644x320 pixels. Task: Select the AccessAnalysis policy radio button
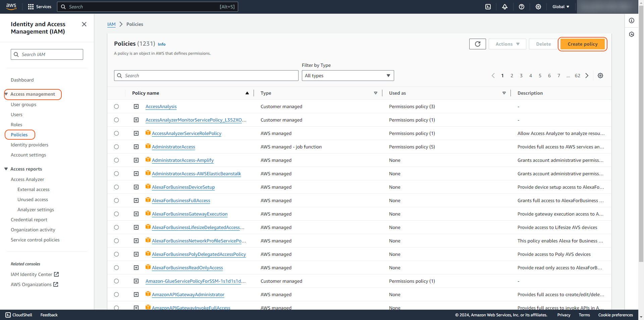coord(116,106)
